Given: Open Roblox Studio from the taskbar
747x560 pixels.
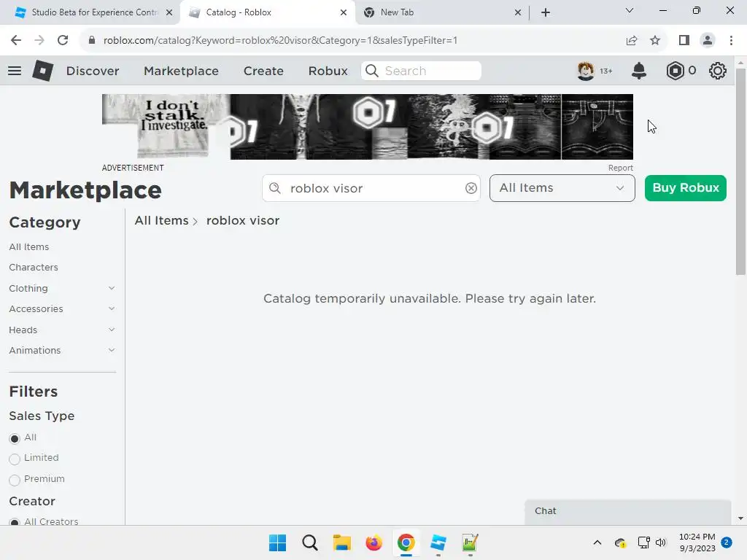Looking at the screenshot, I should click(x=438, y=542).
